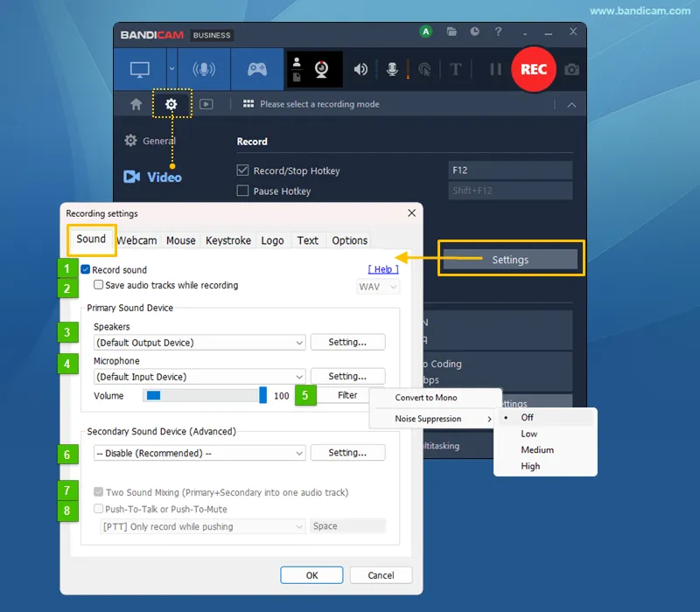
Task: Click the microphone Volume slider
Action: [x=205, y=396]
